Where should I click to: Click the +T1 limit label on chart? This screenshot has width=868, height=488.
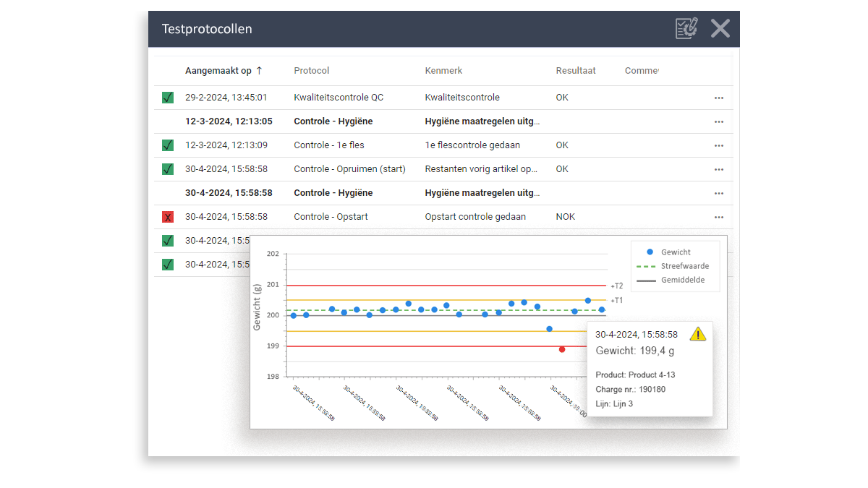[616, 300]
